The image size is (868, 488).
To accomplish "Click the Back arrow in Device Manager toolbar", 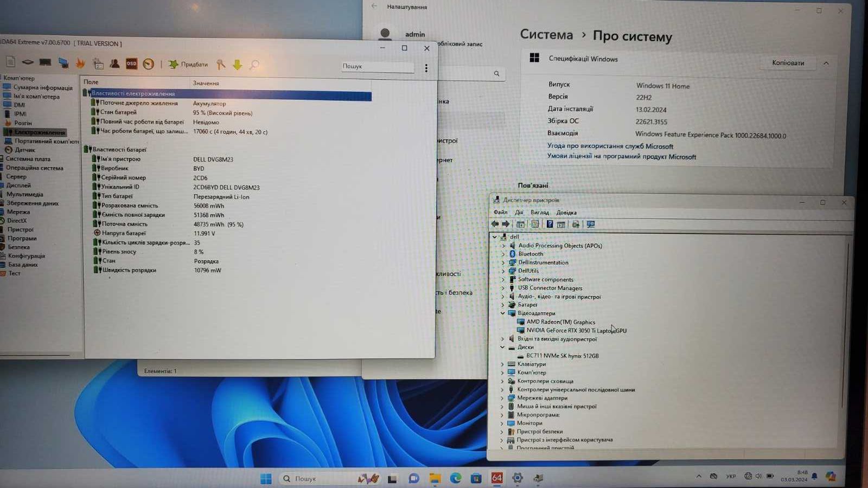I will 495,224.
